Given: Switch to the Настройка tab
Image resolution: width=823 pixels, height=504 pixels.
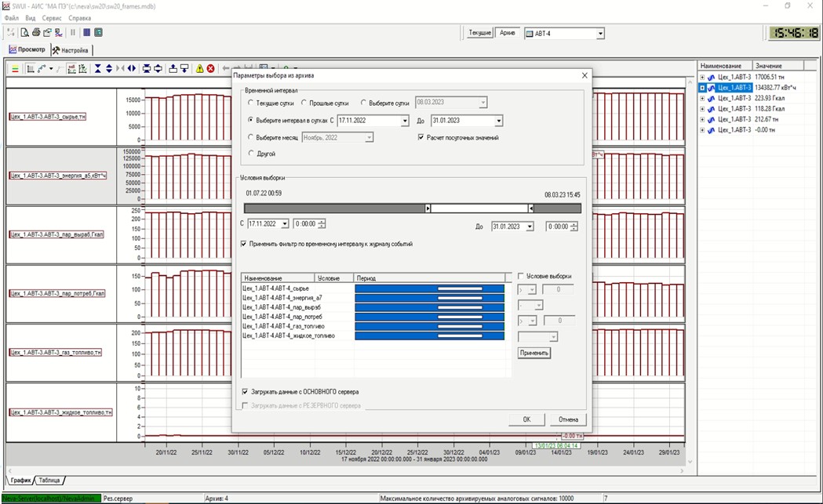Looking at the screenshot, I should point(71,50).
